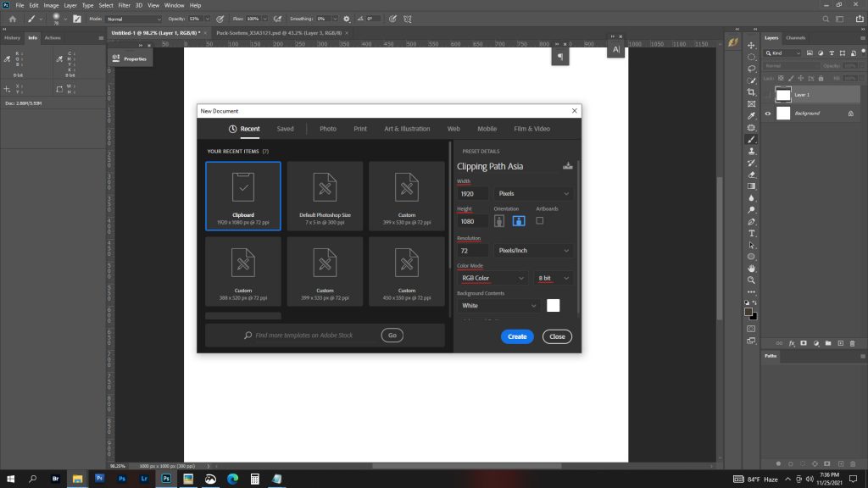Image resolution: width=868 pixels, height=488 pixels.
Task: Open RGB Color mode dropdown
Action: click(x=492, y=278)
